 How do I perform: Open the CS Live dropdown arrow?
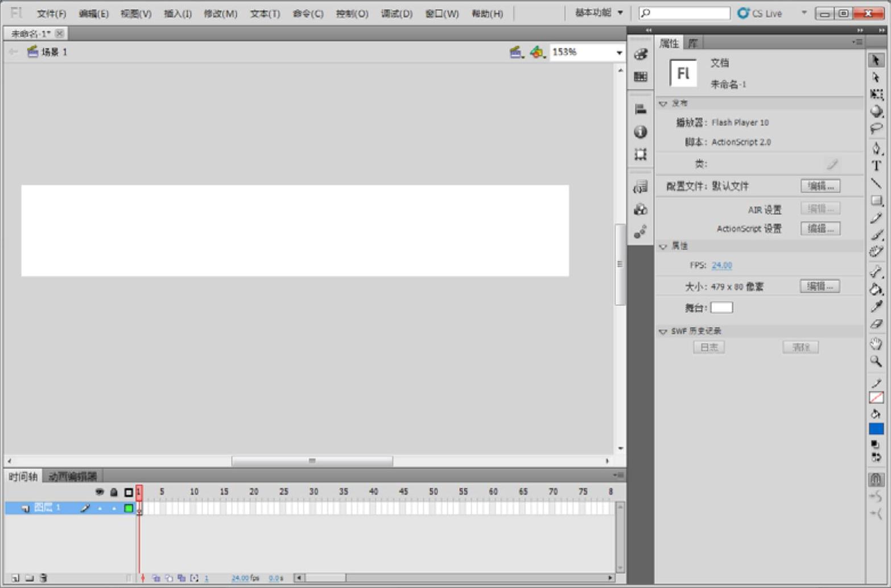pyautogui.click(x=804, y=13)
